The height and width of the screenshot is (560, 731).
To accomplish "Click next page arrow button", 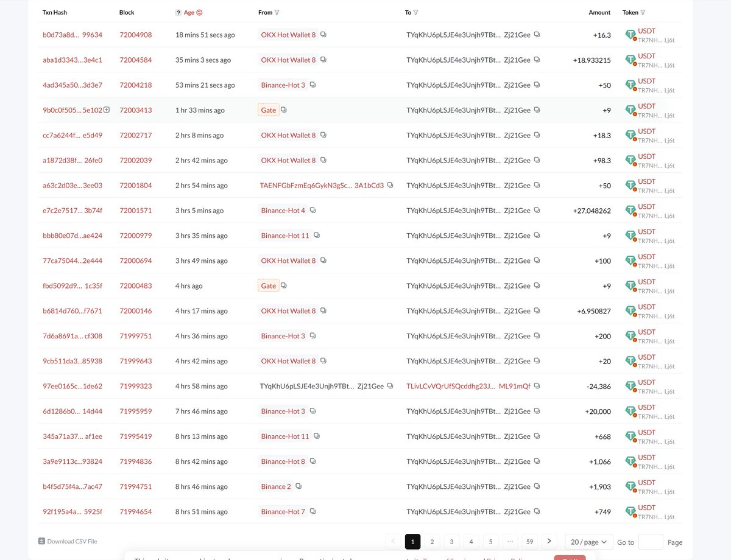I will click(549, 541).
